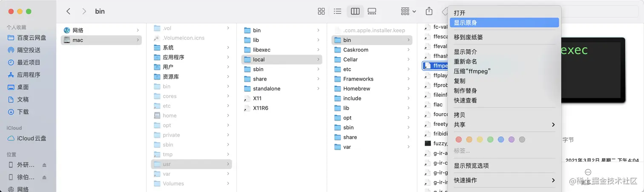The width and height of the screenshot is (644, 192).
Task: Open the home folder
Action: click(191, 116)
